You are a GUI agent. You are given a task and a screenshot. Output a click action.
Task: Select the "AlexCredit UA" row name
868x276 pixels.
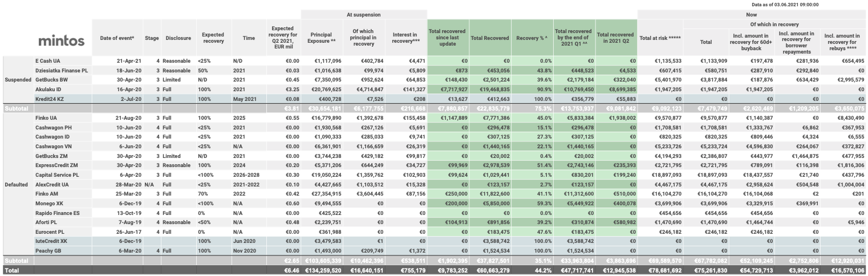(x=52, y=185)
